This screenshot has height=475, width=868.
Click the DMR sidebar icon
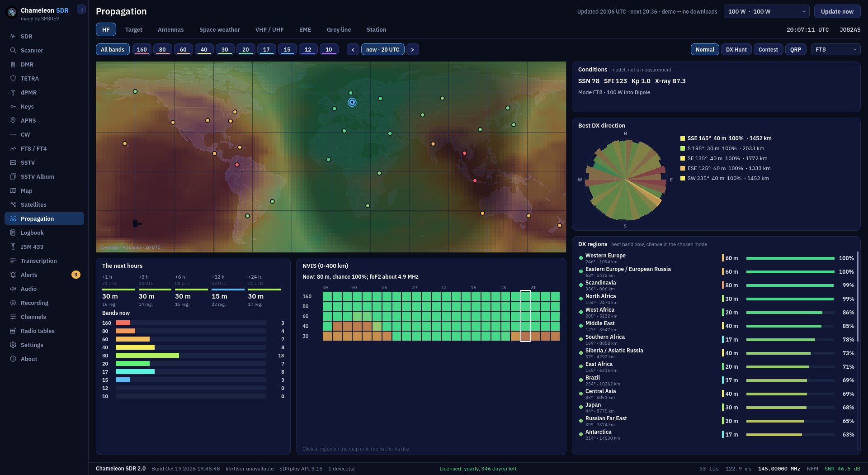click(13, 64)
